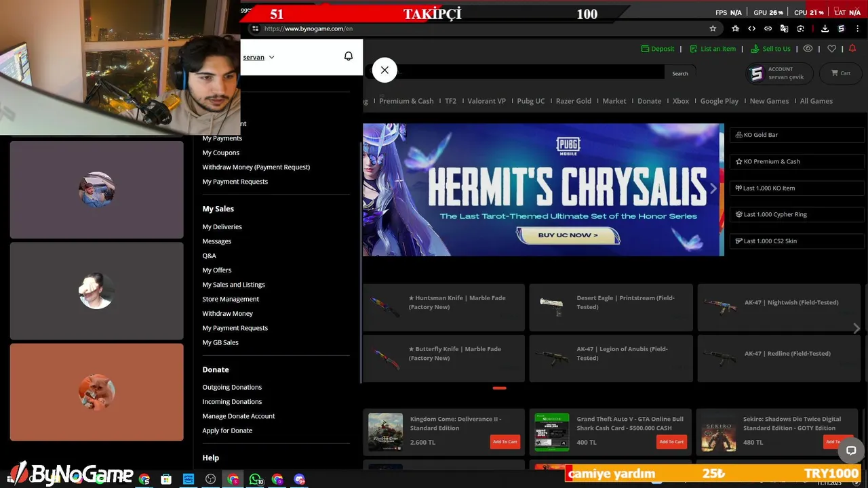868x488 pixels.
Task: Open the notification bell in side menu header
Action: pos(349,56)
